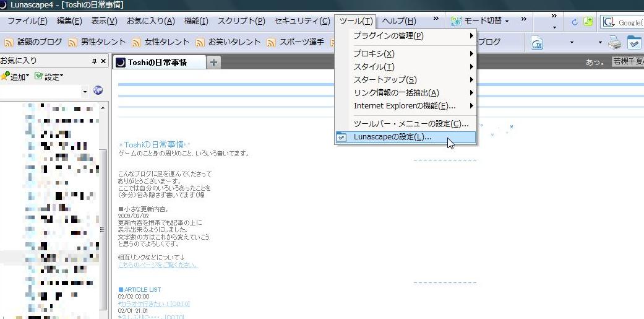Open the 男性タレント RSS feed bookmark
Image resolution: width=644 pixels, height=319 pixels.
coord(97,42)
